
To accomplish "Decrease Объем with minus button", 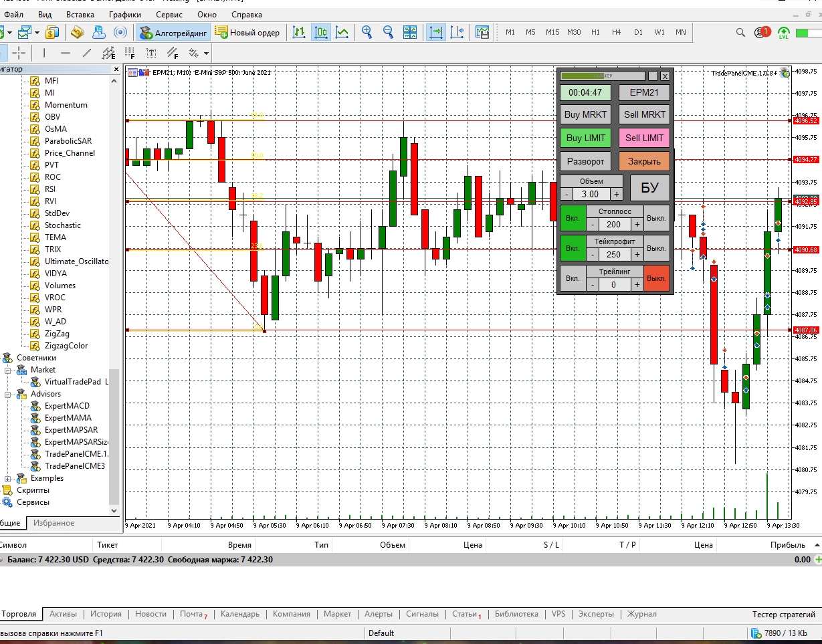I will point(566,194).
